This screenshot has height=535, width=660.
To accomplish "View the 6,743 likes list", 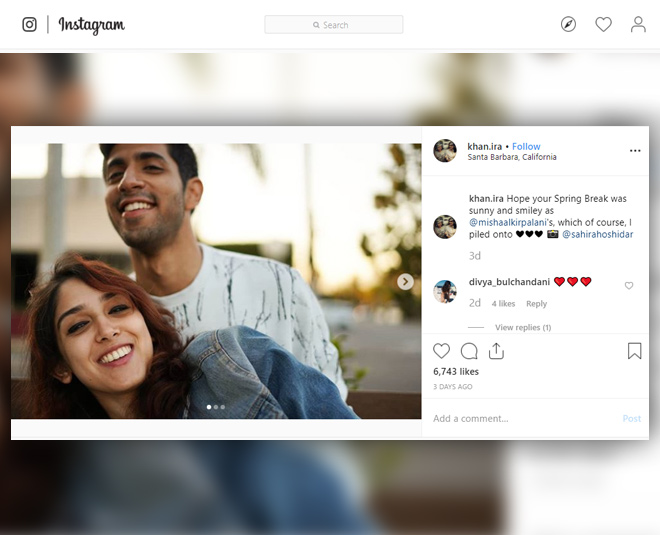I will point(456,372).
